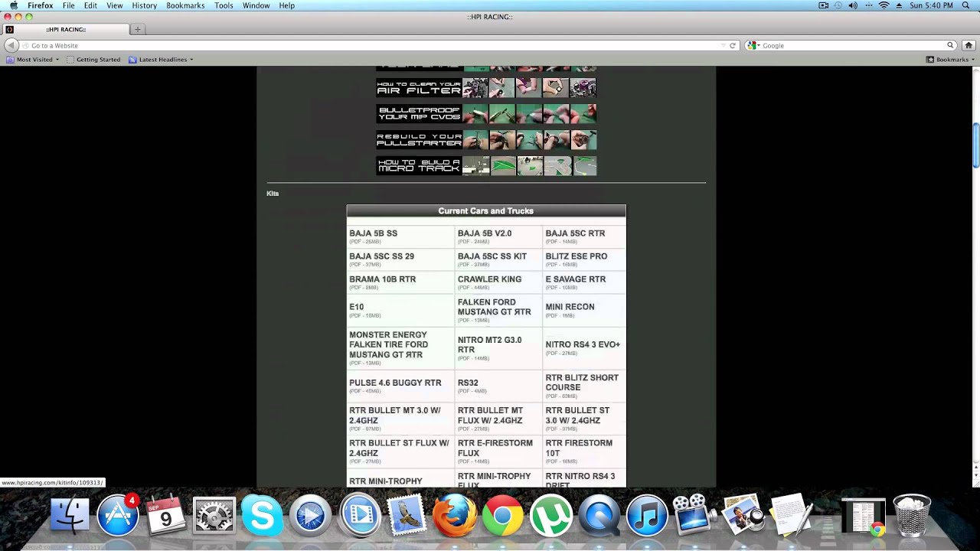Screen dimensions: 980x551
Task: Open the CRAWLER KING manual link
Action: pos(489,279)
